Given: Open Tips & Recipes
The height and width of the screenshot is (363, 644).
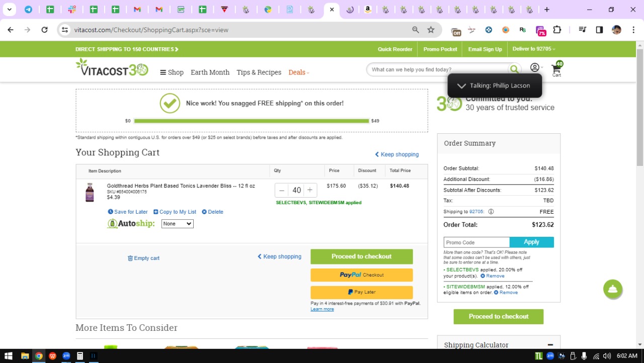Looking at the screenshot, I should (x=259, y=72).
